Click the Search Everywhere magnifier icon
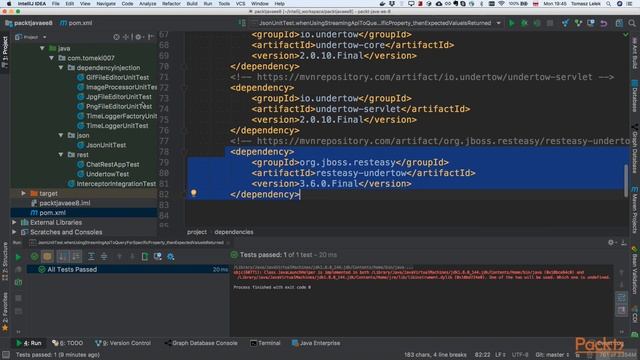Screen dimensions: 640x360 [632, 23]
